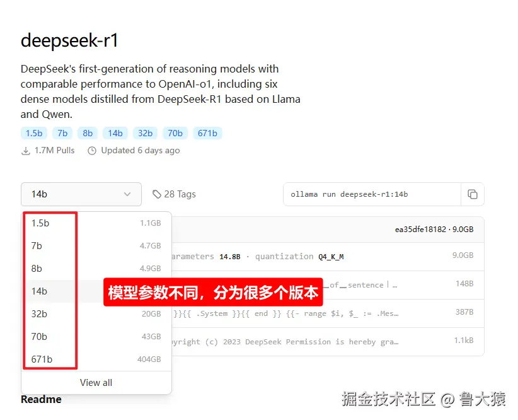
Task: Choose 70b 43GB from the dropdown list
Action: point(96,337)
